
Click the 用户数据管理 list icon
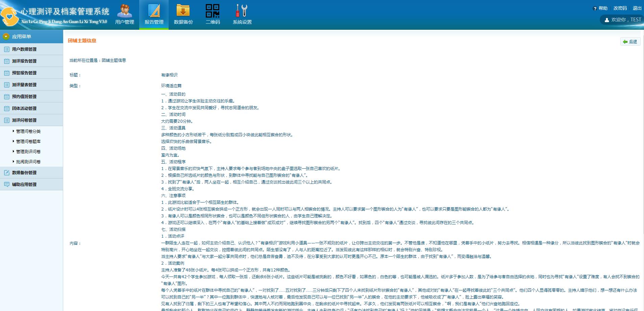6,49
